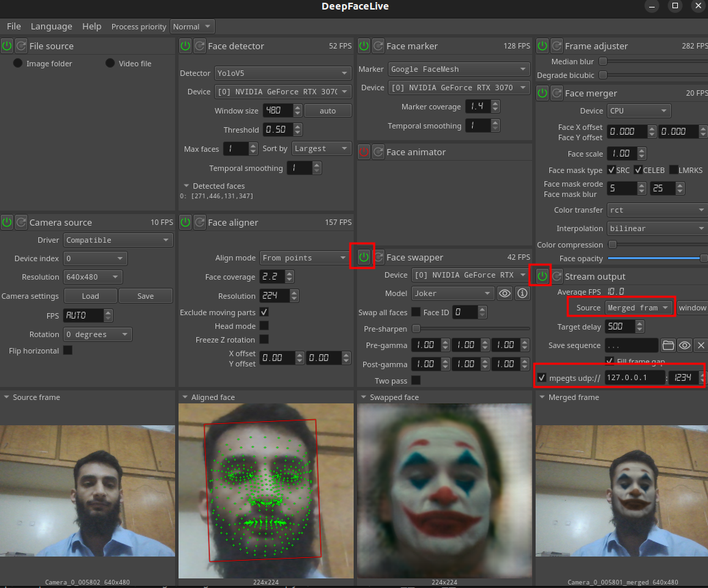Reset Face detector with refresh icon
This screenshot has width=708, height=588.
click(200, 46)
